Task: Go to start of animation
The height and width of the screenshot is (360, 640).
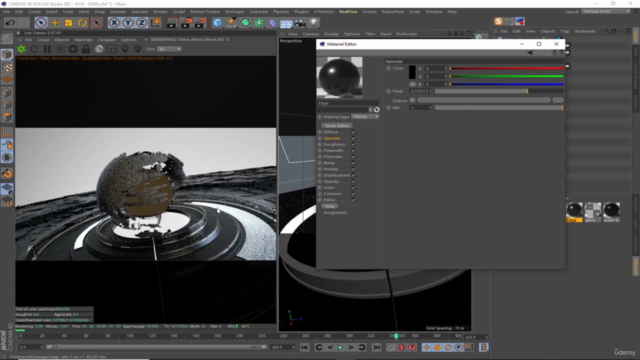Action: [x=304, y=347]
